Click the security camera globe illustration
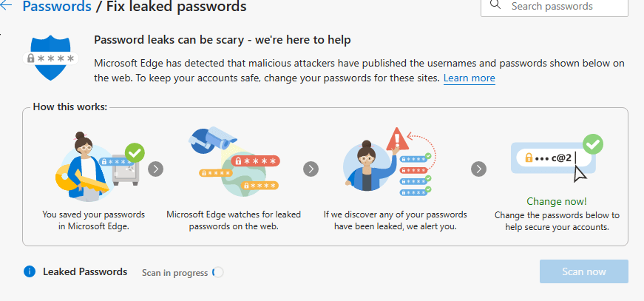The width and height of the screenshot is (644, 301). tap(234, 162)
